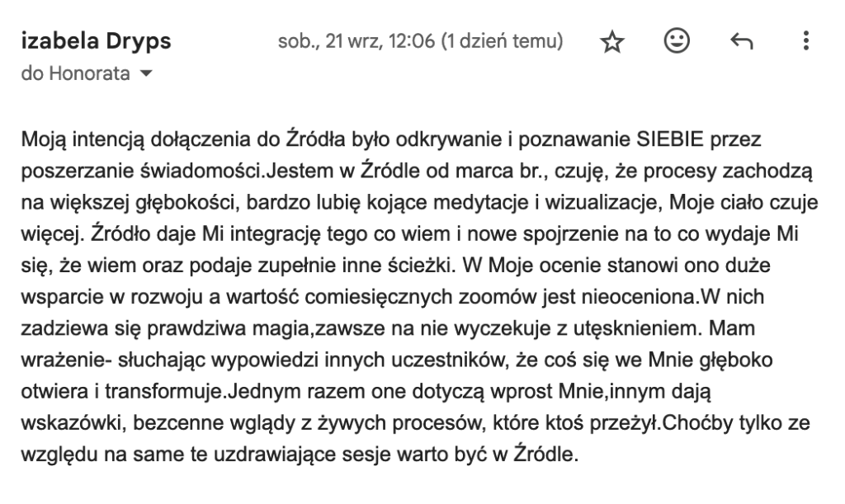The width and height of the screenshot is (845, 504).
Task: Add an emoji reaction to the message
Action: [675, 43]
